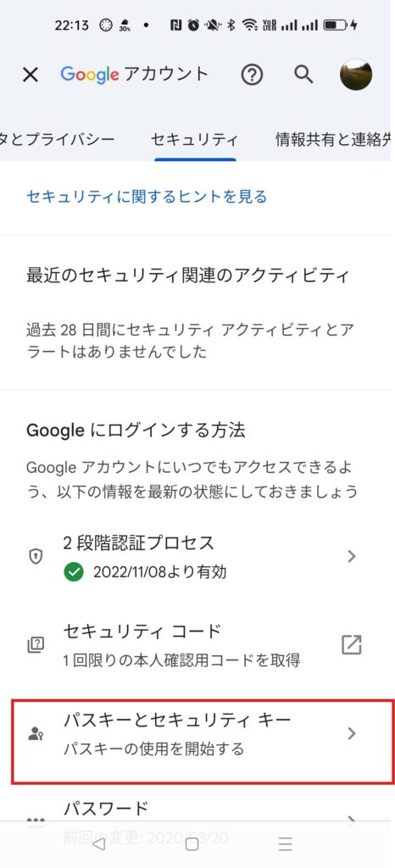Open セキュリティに関するヒントを見る link
395x868 pixels.
tap(147, 197)
